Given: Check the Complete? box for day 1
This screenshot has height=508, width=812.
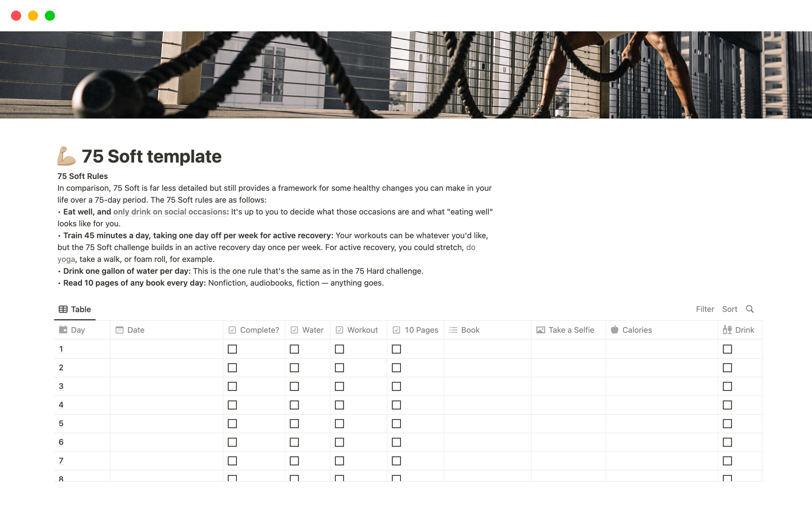Looking at the screenshot, I should click(232, 349).
